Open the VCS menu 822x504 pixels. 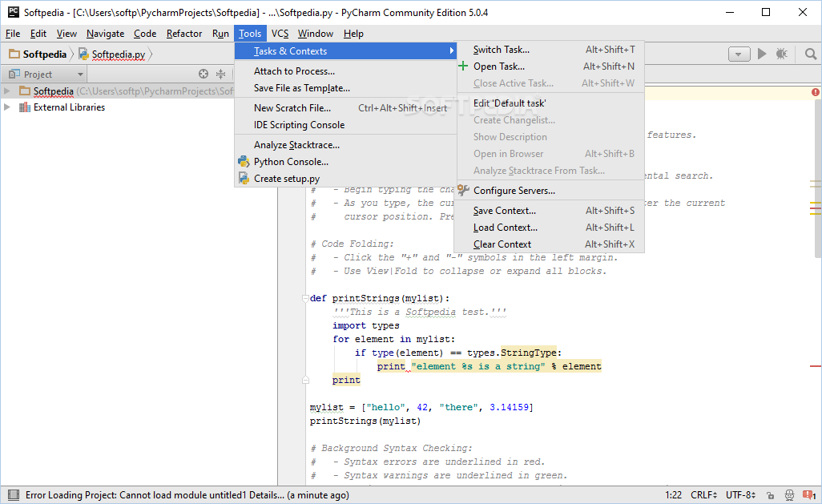pyautogui.click(x=280, y=34)
